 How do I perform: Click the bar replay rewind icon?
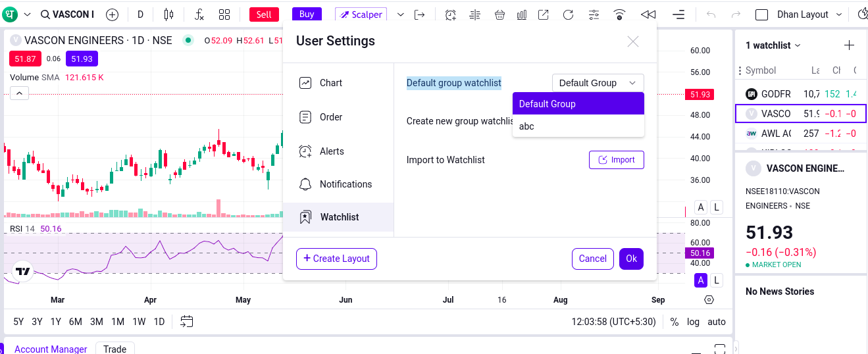pyautogui.click(x=648, y=14)
